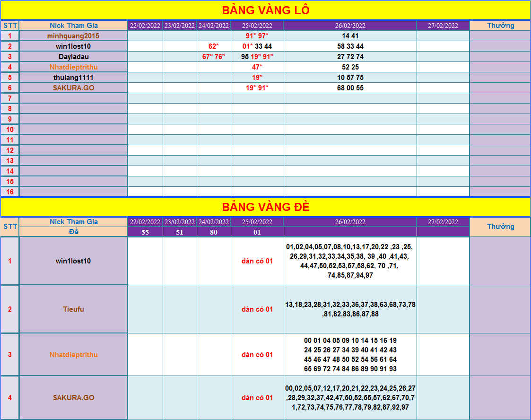
Task: Select Đề result '01' under 25/02/2022
Action: (x=257, y=232)
